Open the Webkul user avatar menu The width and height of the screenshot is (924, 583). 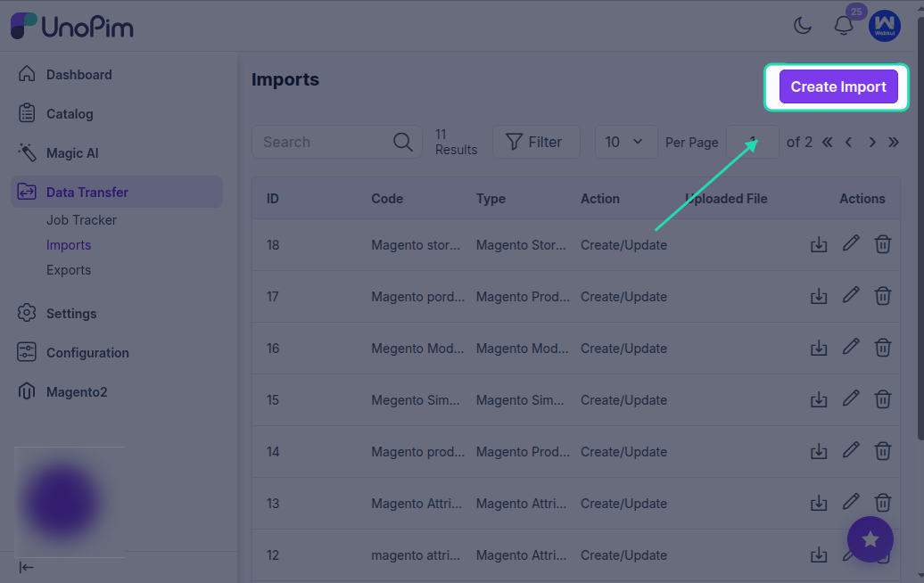click(884, 25)
